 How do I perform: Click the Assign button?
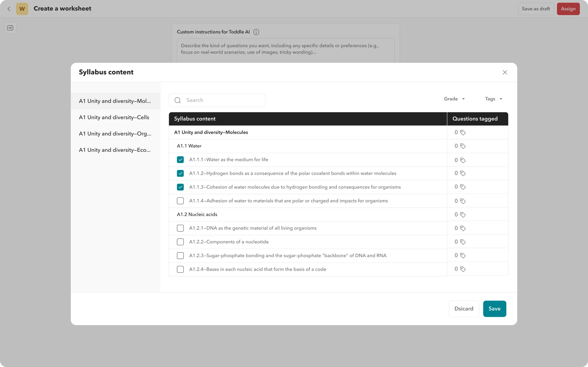[568, 9]
